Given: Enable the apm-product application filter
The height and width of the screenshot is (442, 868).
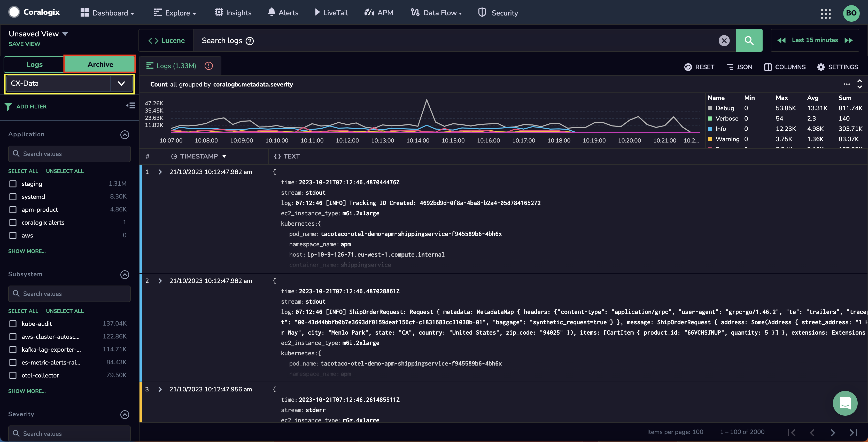Looking at the screenshot, I should 13,209.
